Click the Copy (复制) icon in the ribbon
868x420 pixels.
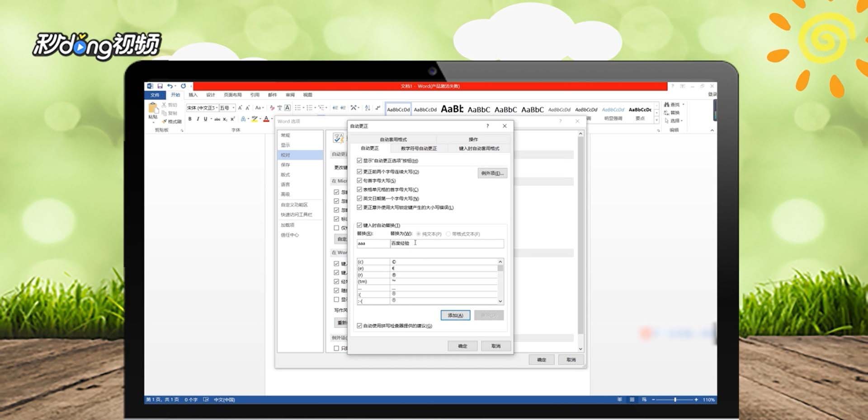[164, 113]
